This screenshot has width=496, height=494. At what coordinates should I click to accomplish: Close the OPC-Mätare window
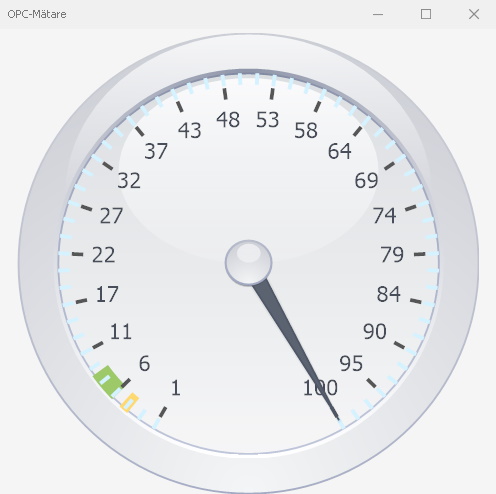(474, 14)
